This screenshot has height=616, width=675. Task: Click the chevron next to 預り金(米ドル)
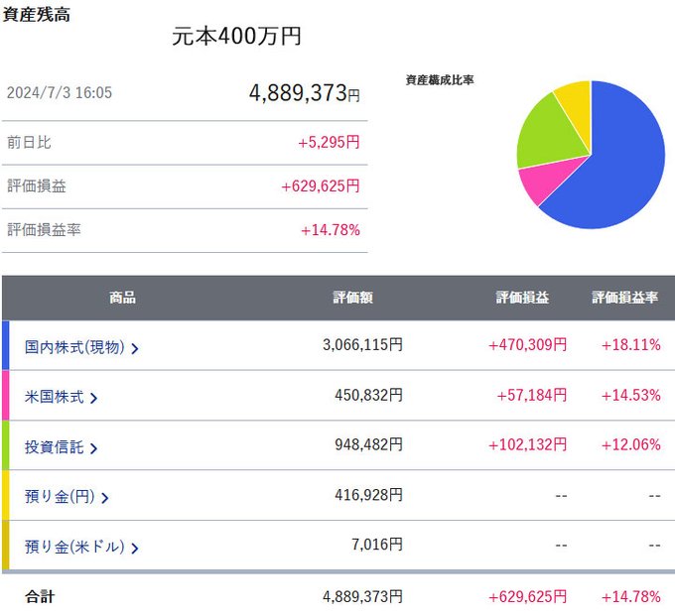[135, 548]
